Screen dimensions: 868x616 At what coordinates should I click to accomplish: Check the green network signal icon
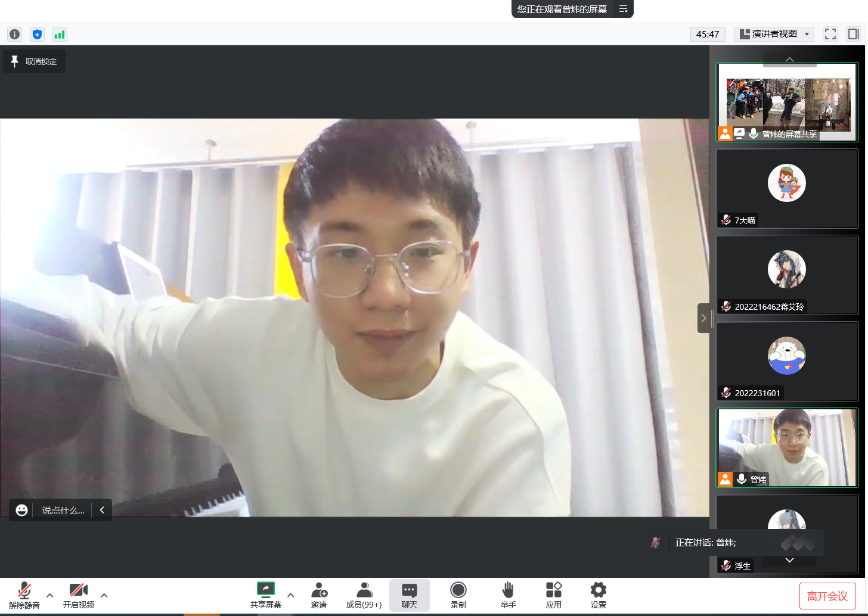coord(60,35)
